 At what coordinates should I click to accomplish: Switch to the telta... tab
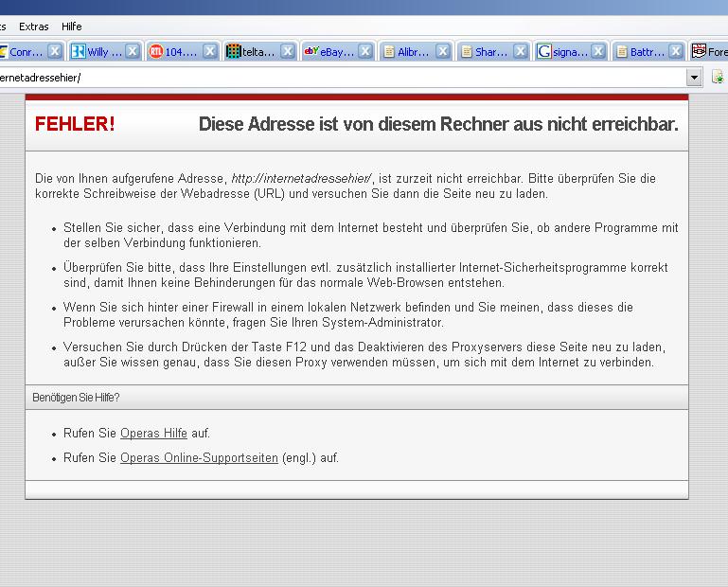pyautogui.click(x=260, y=51)
